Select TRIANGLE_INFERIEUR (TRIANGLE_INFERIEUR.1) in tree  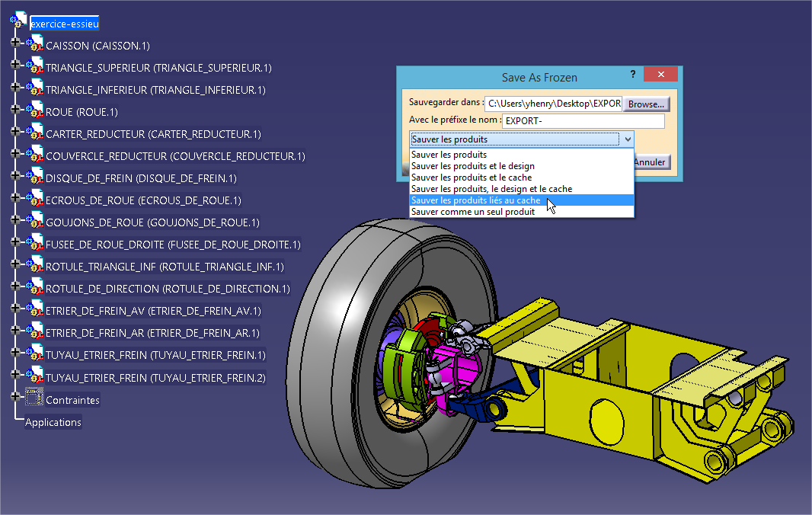[x=155, y=90]
